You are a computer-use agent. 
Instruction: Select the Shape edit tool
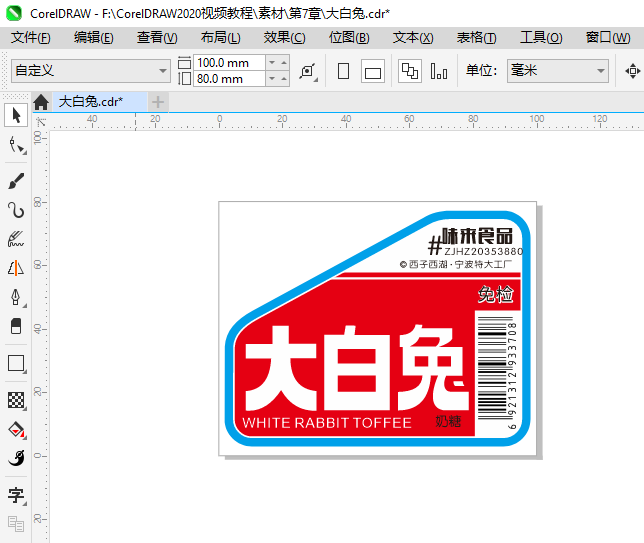16,145
